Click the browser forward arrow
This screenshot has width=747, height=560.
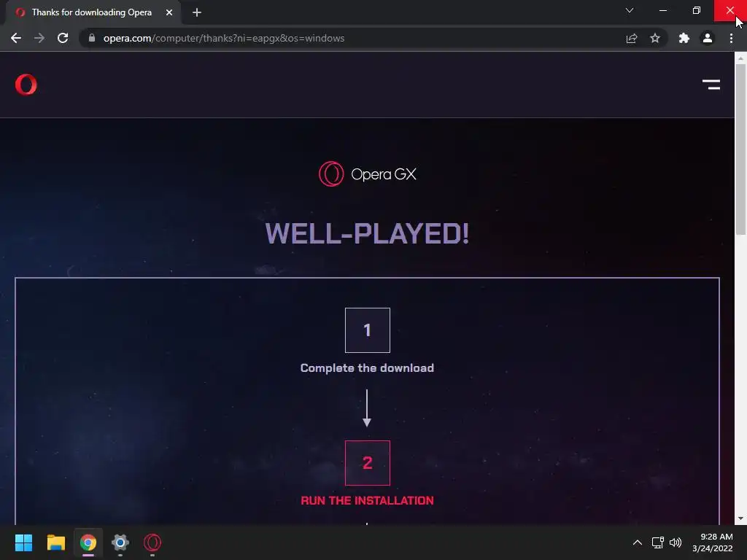[39, 38]
